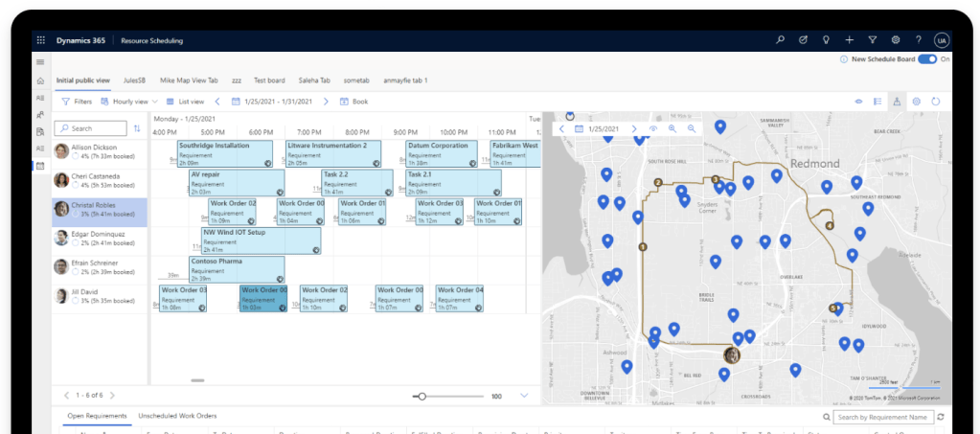Open the Filters panel

click(x=77, y=101)
